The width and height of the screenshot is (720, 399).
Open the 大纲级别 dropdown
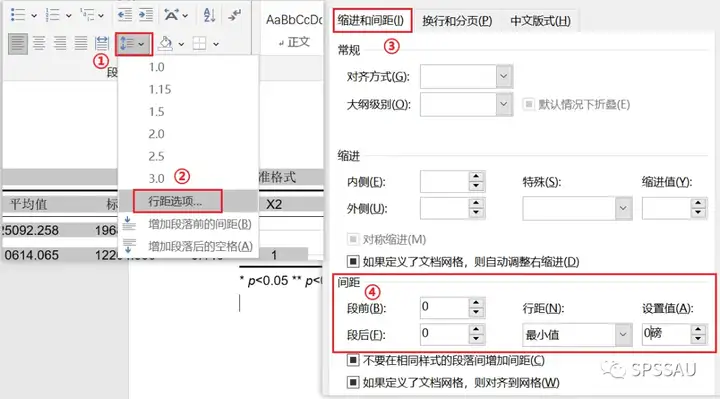coord(467,104)
